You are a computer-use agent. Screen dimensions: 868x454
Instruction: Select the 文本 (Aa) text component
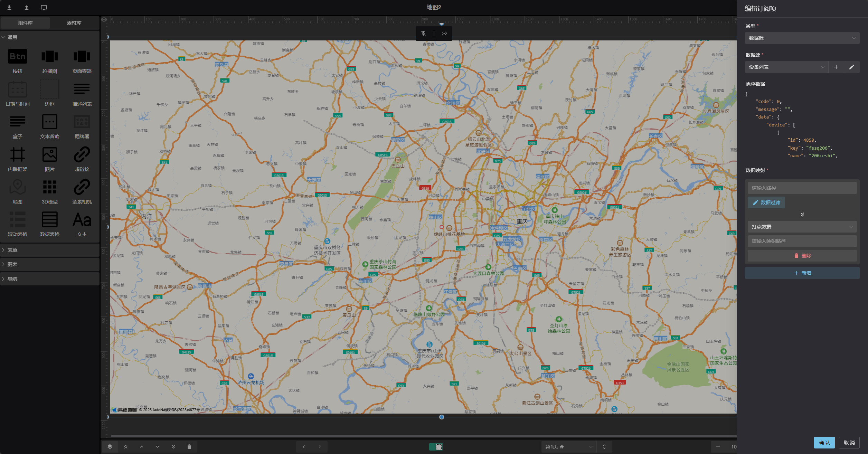(82, 224)
